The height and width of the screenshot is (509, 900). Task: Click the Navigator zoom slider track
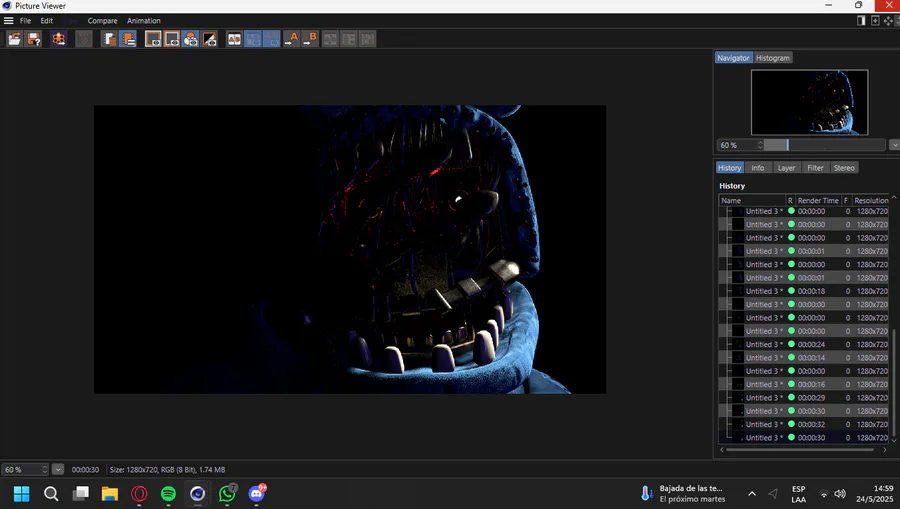pyautogui.click(x=825, y=145)
